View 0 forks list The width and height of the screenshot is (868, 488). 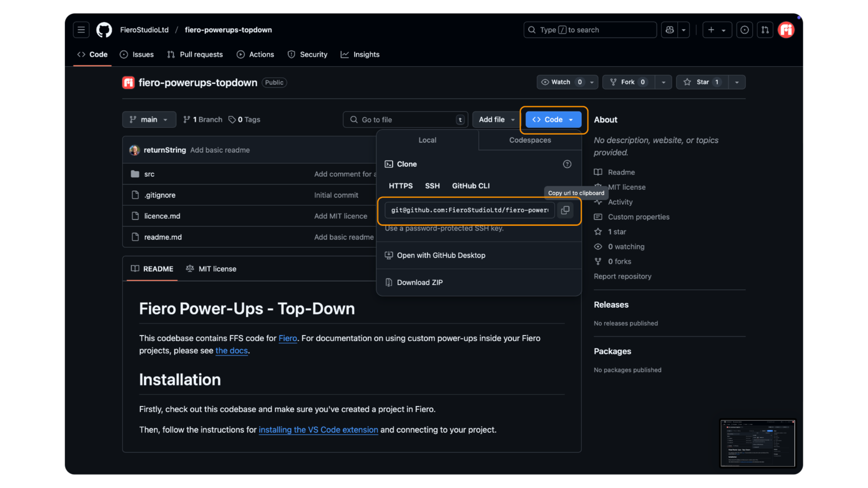(613, 262)
